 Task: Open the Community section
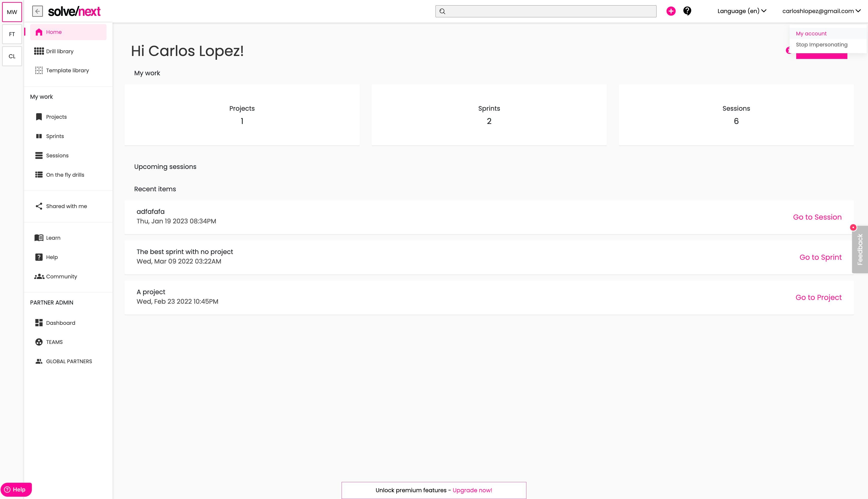(x=61, y=276)
